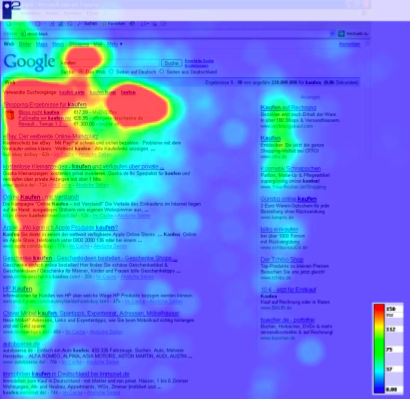Select the Seiten aus Deutschland radio button
The width and height of the screenshot is (410, 399).
click(x=162, y=72)
